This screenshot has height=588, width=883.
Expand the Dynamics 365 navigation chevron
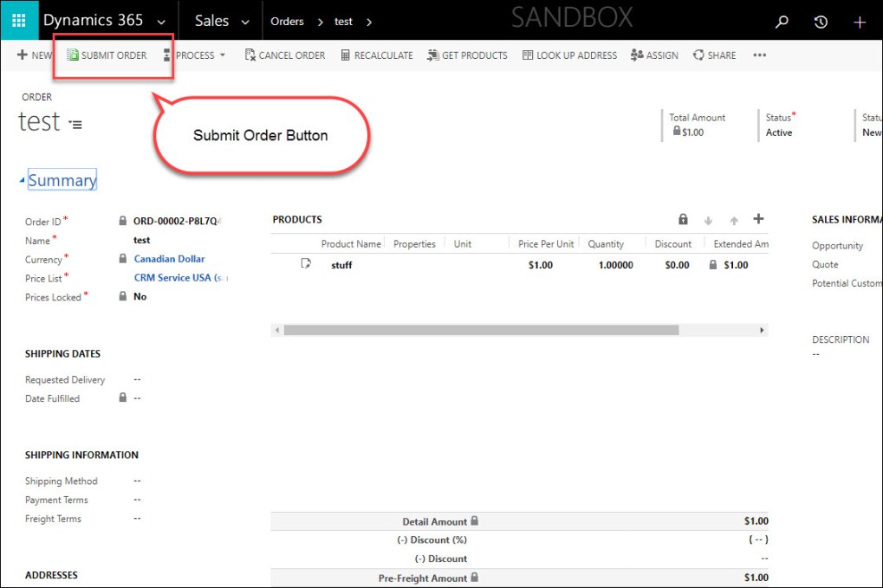click(x=161, y=22)
